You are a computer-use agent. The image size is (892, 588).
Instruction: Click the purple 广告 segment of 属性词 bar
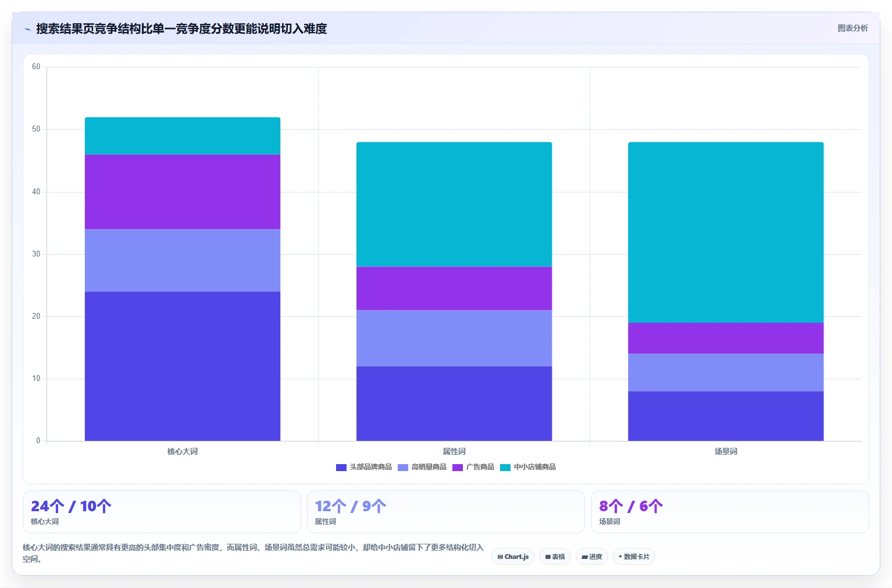pyautogui.click(x=454, y=288)
